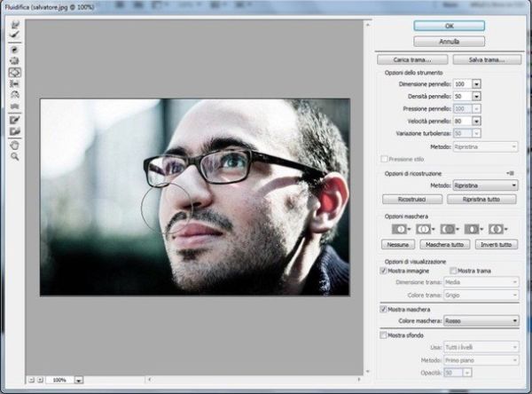Select the Twirl Clockwise tool
Viewport: 532px width, 394px height.
pos(15,50)
